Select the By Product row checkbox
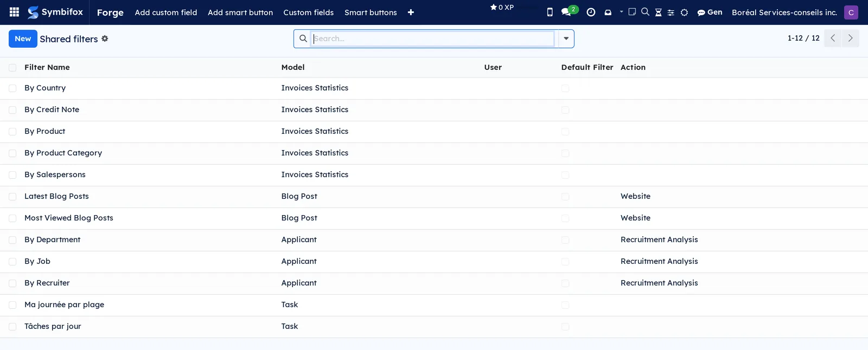This screenshot has width=868, height=350. tap(12, 132)
